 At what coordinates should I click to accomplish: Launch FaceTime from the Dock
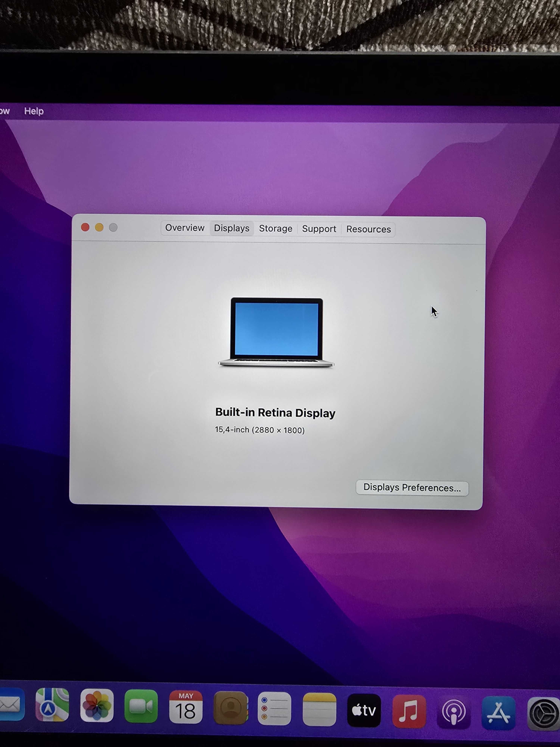point(141,706)
